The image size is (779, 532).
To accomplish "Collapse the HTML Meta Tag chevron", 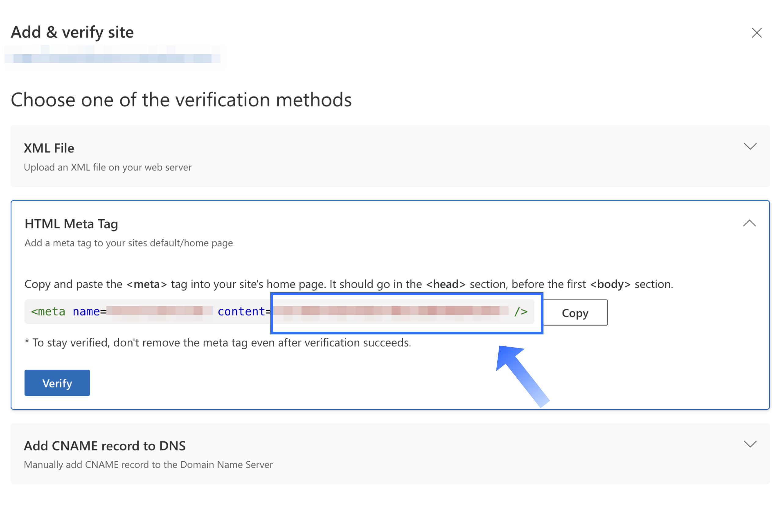I will coord(749,224).
